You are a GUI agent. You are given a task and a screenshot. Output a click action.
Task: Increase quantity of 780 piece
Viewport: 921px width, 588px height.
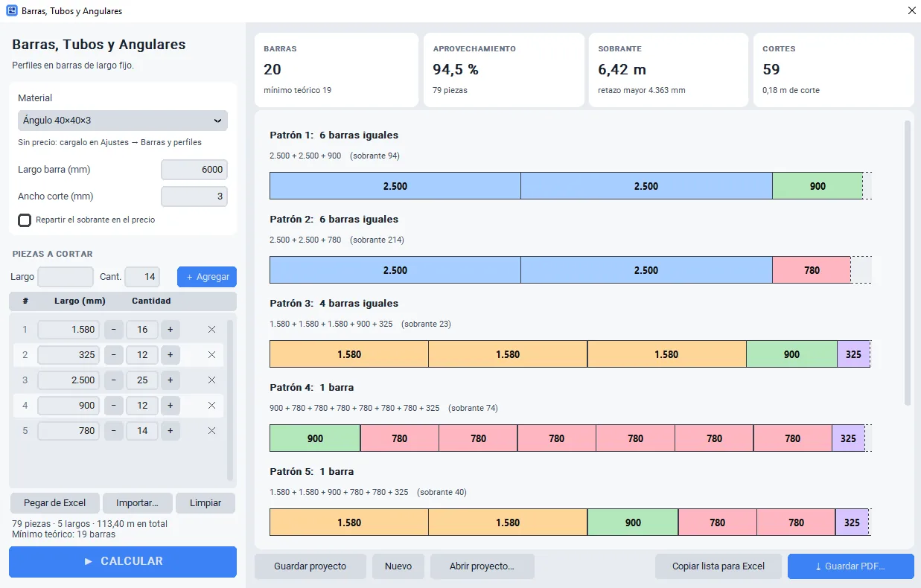tap(170, 431)
